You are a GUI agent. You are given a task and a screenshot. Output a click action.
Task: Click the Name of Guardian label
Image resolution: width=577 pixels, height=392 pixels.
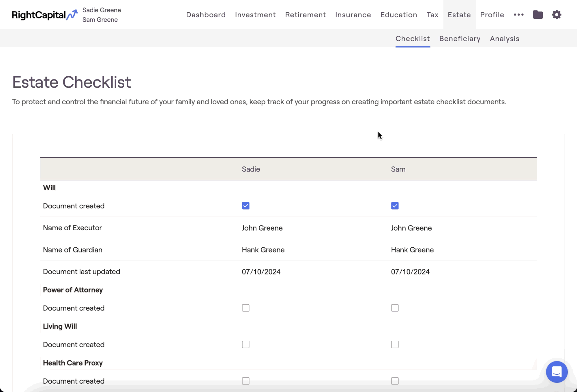[x=72, y=250]
